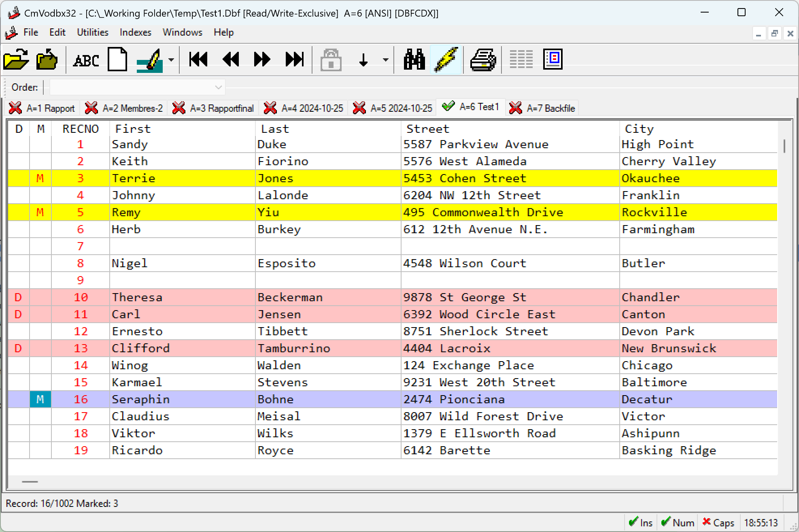
Task: Go to last record with skip-end icon
Action: 294,60
